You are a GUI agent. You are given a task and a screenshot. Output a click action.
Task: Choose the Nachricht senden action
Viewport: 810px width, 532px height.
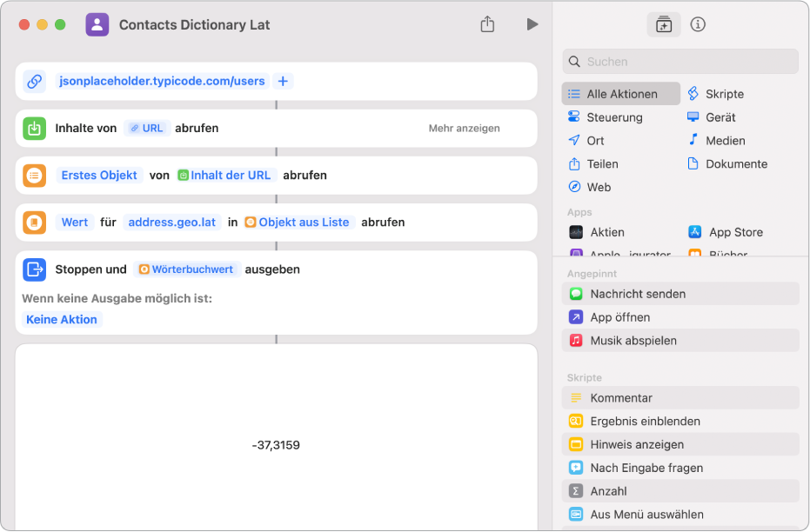[x=680, y=294]
